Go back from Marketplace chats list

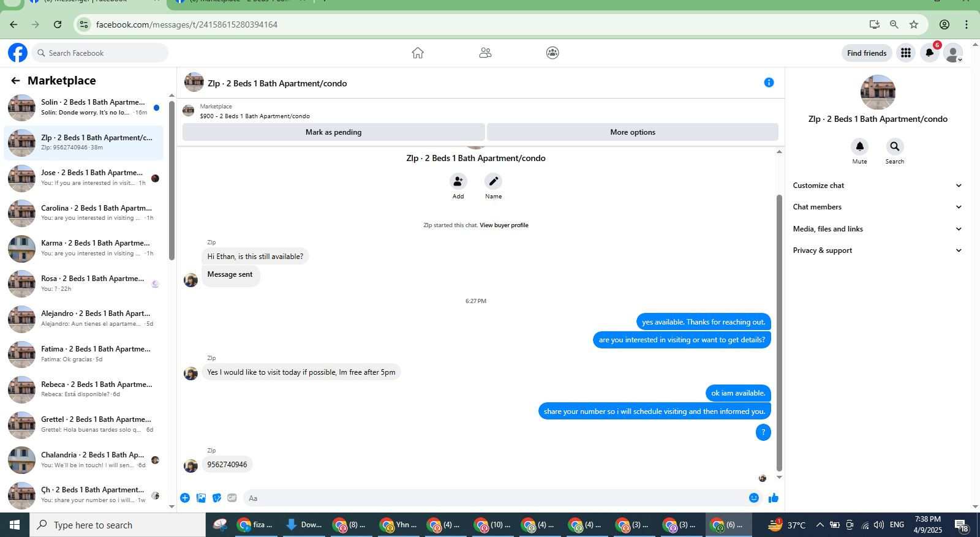click(x=15, y=80)
